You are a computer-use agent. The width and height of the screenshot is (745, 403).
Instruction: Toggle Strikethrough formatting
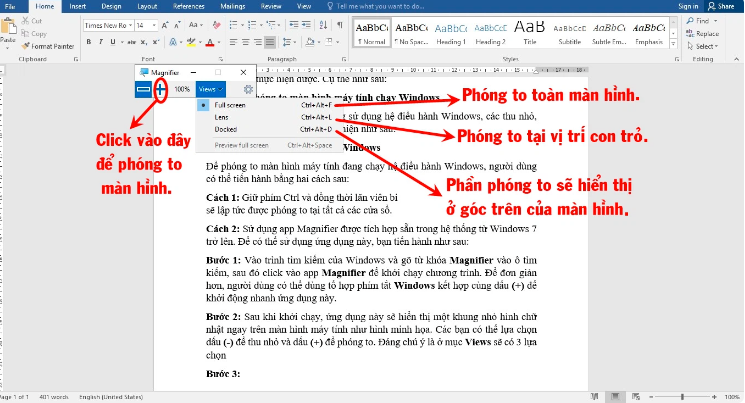[x=132, y=42]
